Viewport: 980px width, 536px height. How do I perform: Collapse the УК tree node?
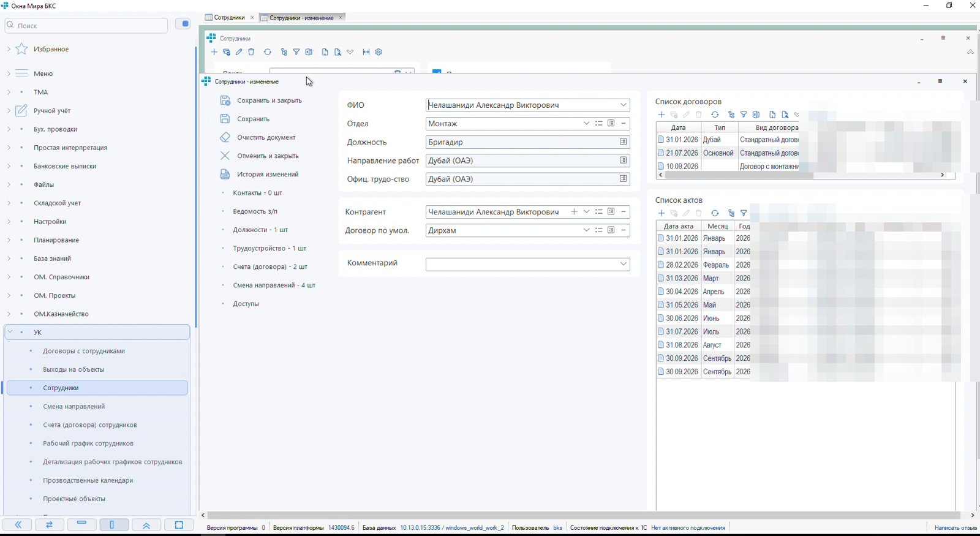10,332
